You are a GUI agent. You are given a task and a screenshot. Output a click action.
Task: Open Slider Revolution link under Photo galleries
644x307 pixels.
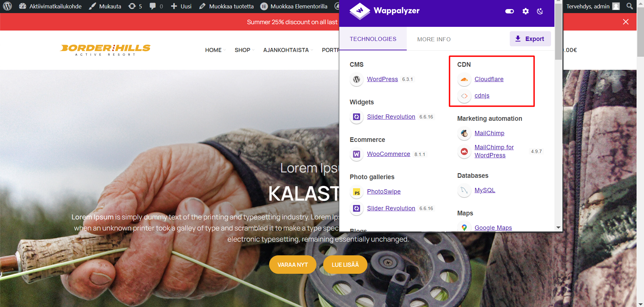391,208
